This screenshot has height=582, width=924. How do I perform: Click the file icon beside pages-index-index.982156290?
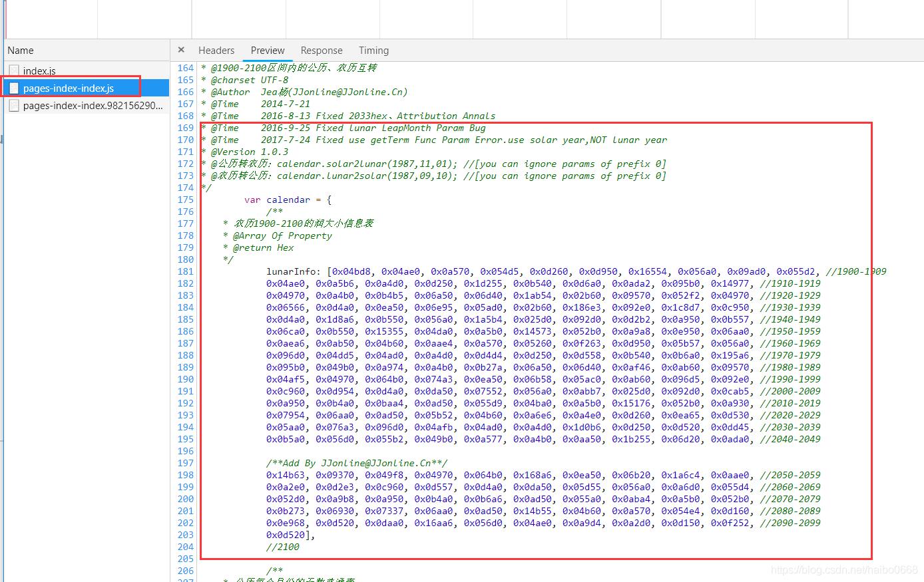[x=14, y=105]
